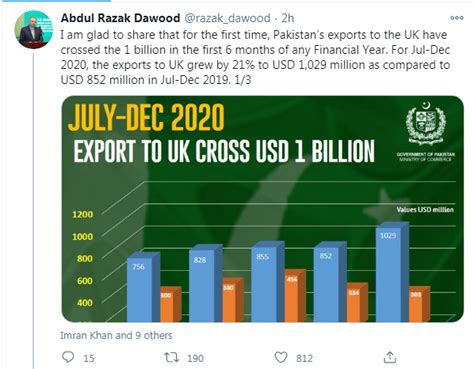
Task: Click the 1029 blue bar in chart
Action: tap(388, 274)
